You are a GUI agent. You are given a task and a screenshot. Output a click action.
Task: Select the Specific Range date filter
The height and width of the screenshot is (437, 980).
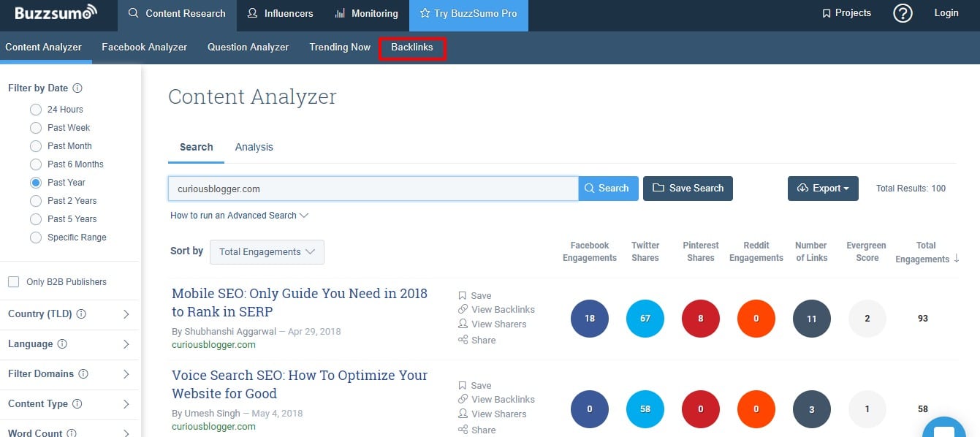(x=36, y=237)
